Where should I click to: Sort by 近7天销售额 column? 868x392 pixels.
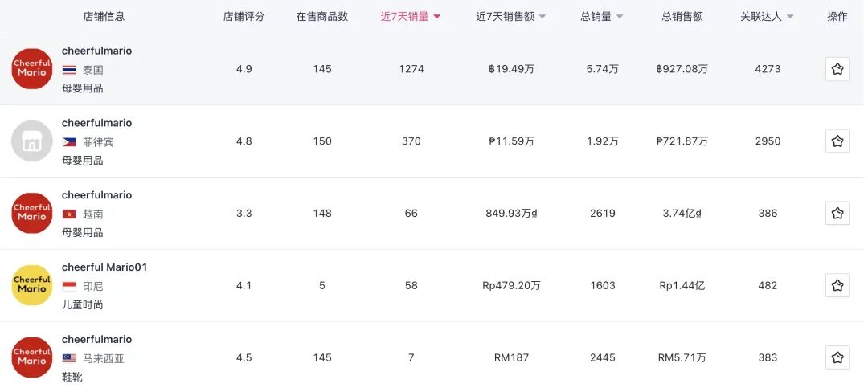coord(510,17)
